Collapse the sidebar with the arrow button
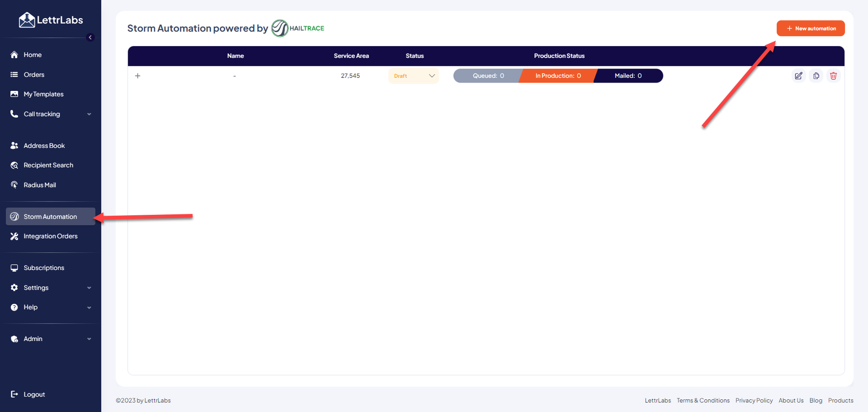Viewport: 868px width, 412px height. point(90,37)
